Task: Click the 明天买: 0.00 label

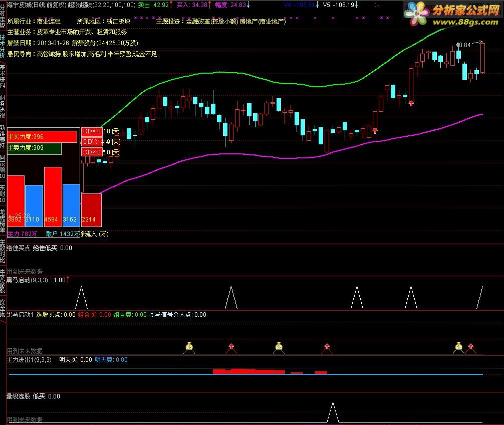Action: [76, 360]
